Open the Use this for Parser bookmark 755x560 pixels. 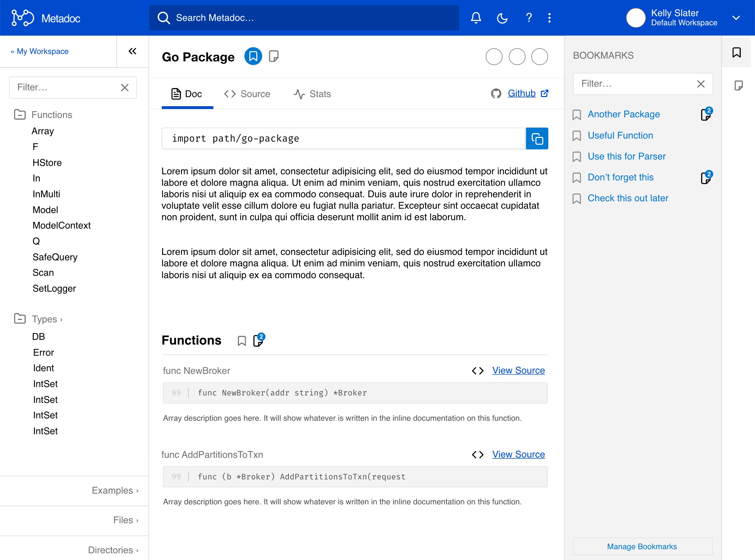tap(627, 156)
